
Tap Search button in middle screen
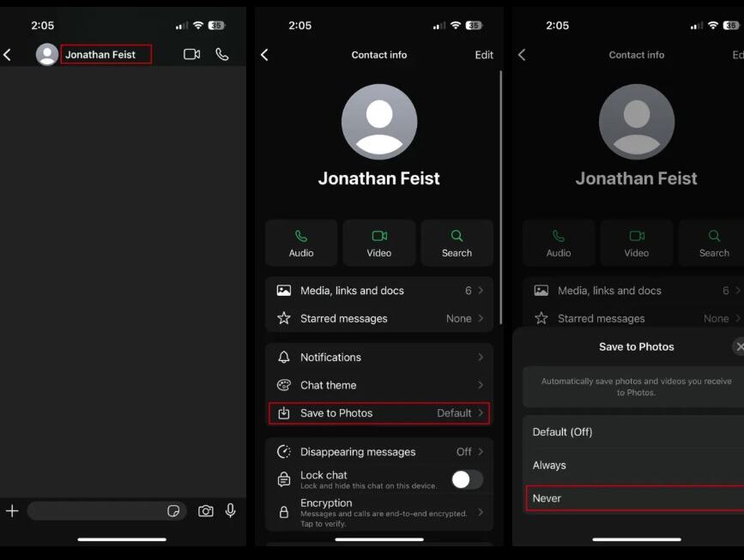pyautogui.click(x=457, y=244)
